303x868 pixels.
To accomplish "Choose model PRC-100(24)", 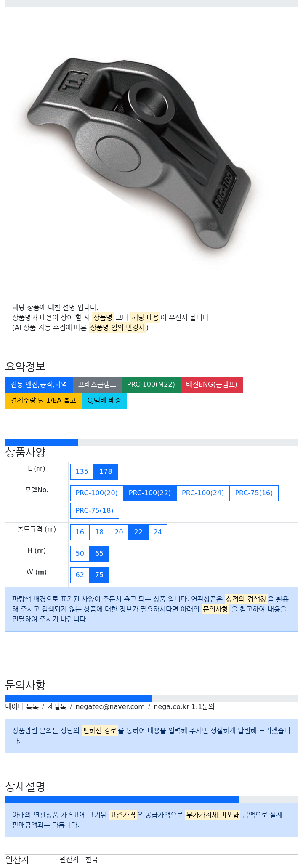I will pos(203,493).
